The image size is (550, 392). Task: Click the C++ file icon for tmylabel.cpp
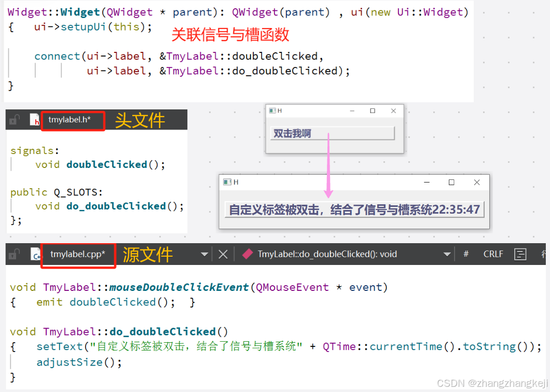[36, 254]
